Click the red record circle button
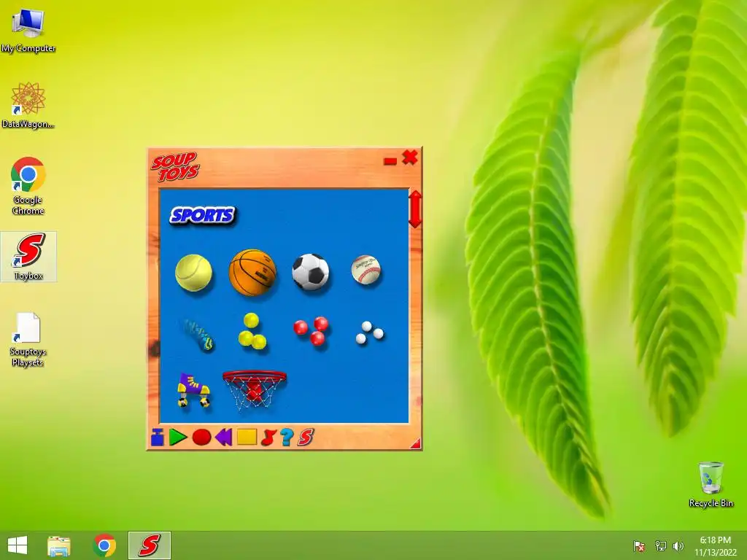 [201, 437]
